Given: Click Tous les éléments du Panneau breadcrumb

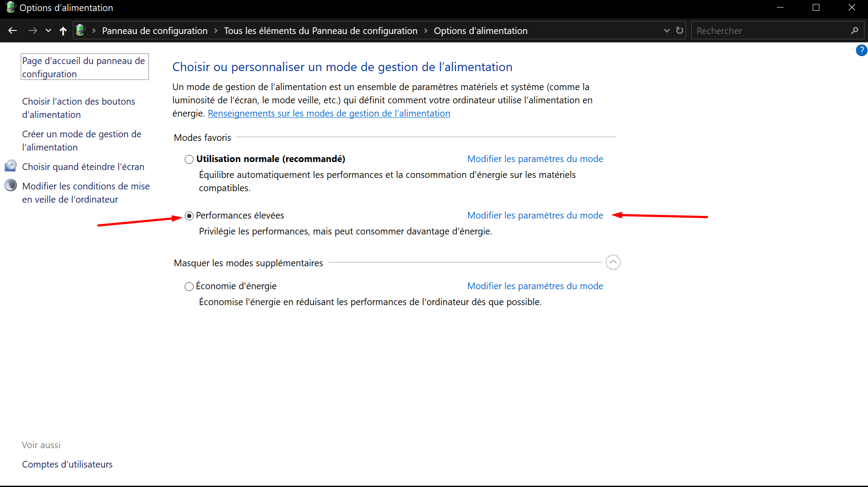Looking at the screenshot, I should (x=320, y=31).
